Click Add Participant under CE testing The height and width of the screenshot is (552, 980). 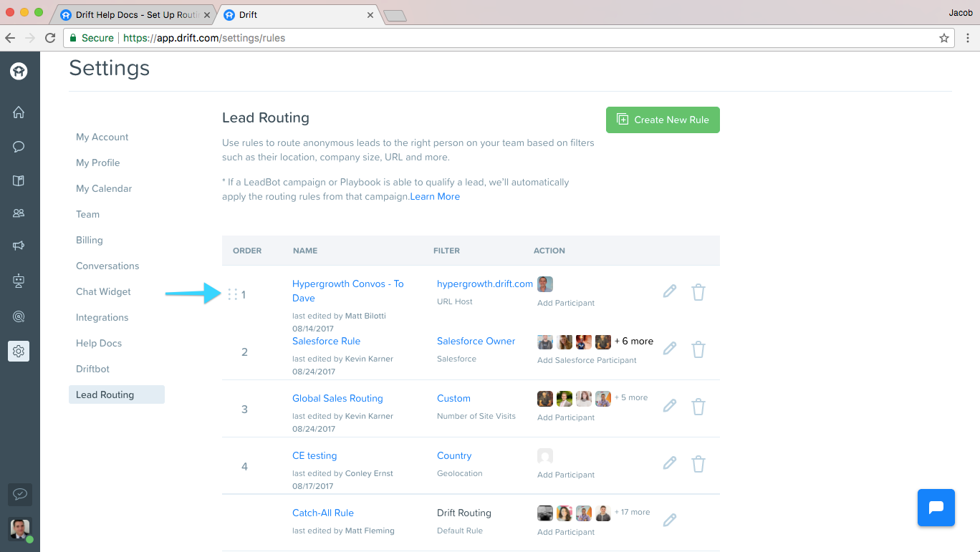(566, 475)
